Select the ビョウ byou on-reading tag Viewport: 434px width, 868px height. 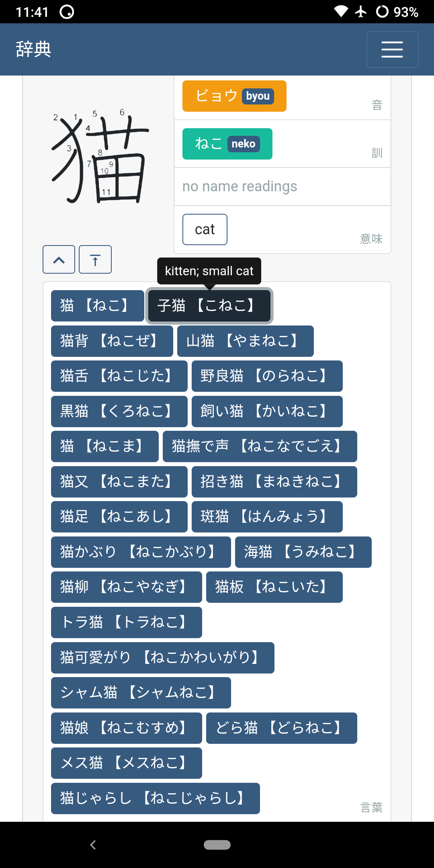click(234, 96)
